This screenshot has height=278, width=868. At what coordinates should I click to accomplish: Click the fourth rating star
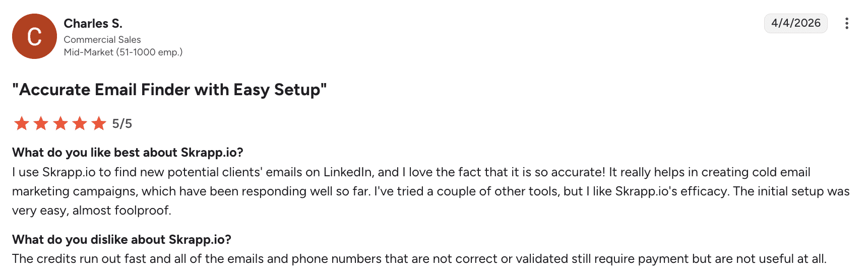[80, 123]
